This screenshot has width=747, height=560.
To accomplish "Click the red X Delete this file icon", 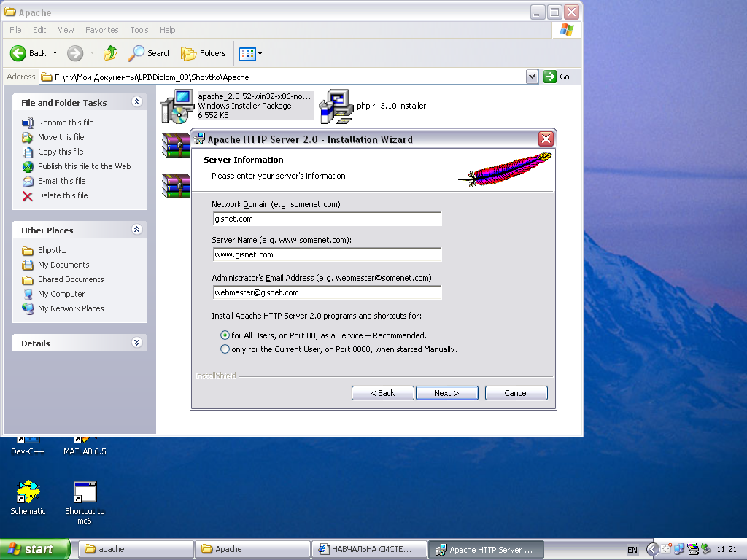I will (28, 195).
